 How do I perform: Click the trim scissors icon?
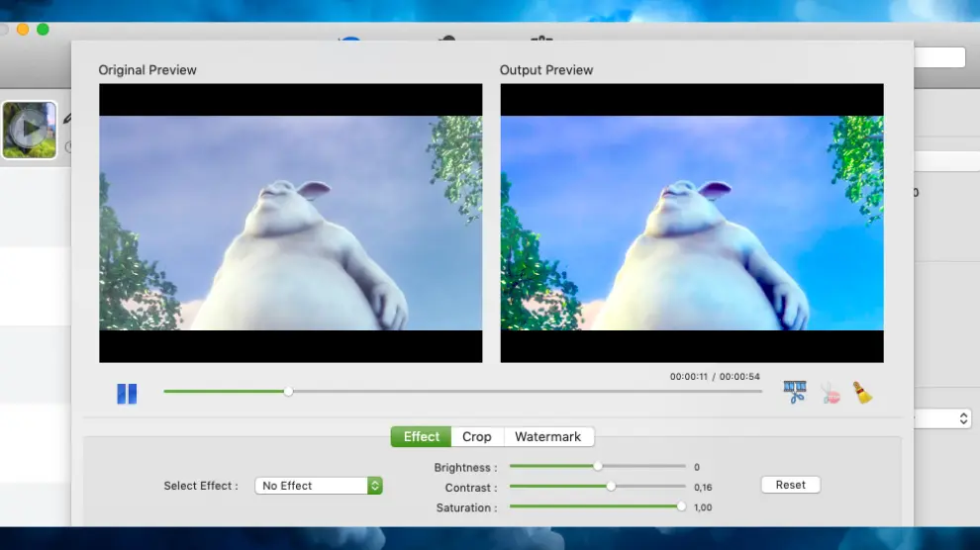[795, 393]
